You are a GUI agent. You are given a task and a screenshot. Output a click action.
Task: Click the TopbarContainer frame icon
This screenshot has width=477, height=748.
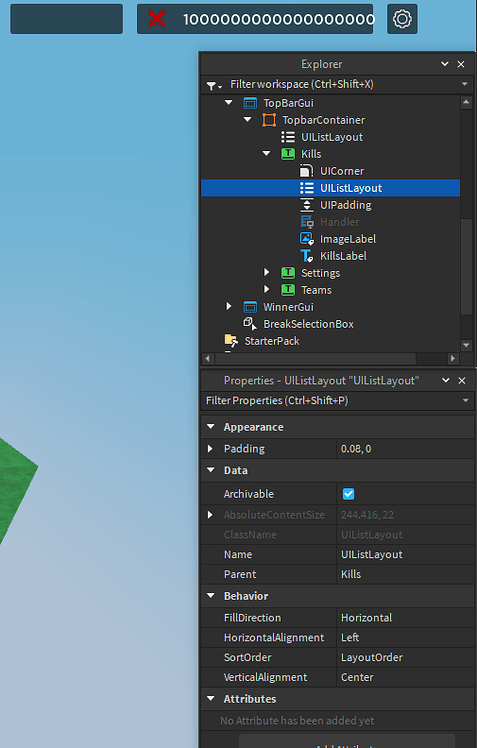pos(269,120)
